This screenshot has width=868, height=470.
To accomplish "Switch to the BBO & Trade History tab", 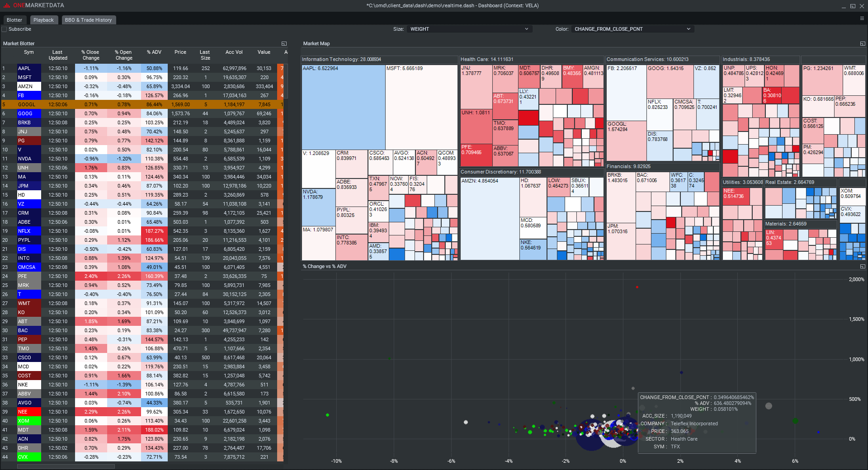I will pos(88,20).
